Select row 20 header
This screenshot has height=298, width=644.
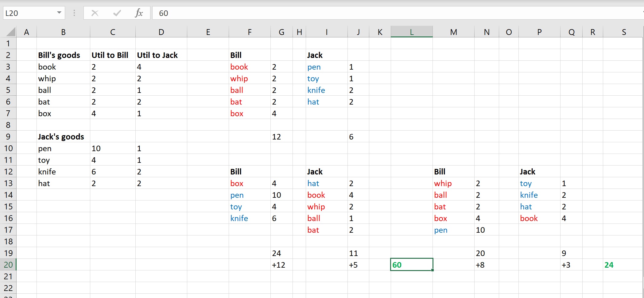8,265
